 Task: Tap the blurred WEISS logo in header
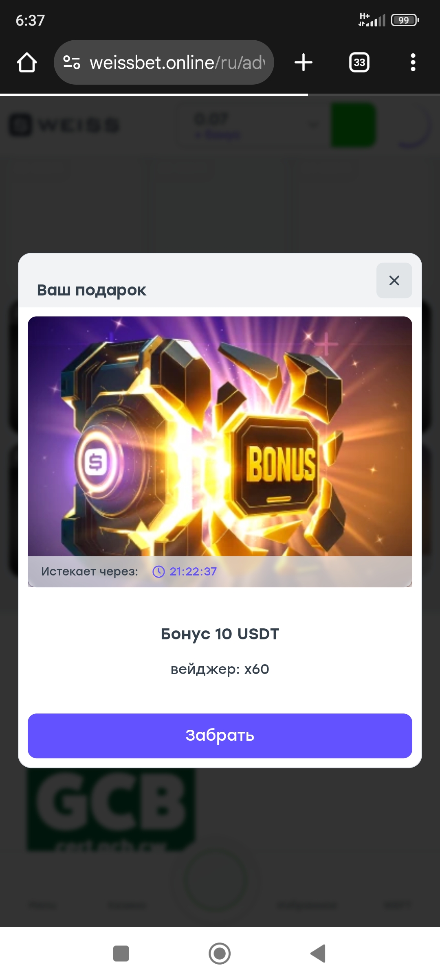click(64, 125)
